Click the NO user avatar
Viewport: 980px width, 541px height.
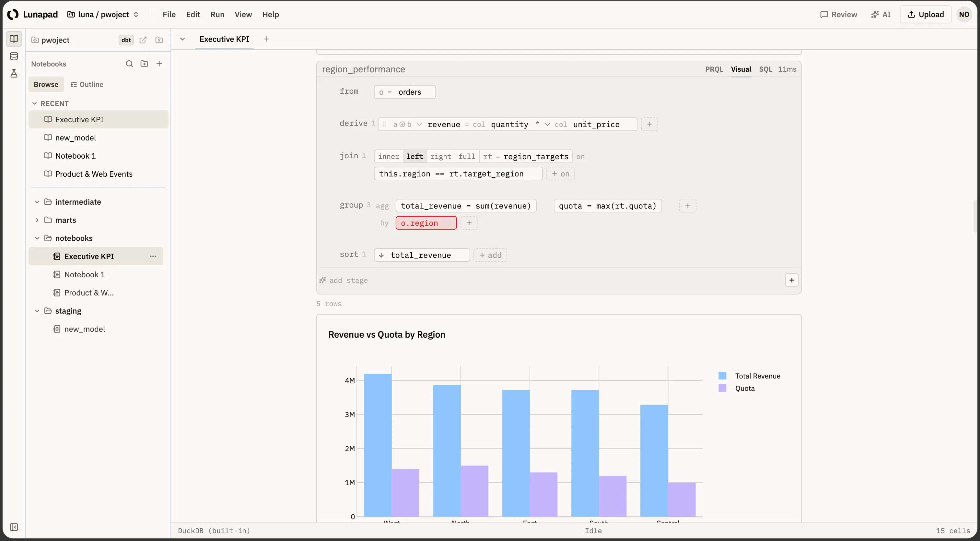tap(964, 15)
